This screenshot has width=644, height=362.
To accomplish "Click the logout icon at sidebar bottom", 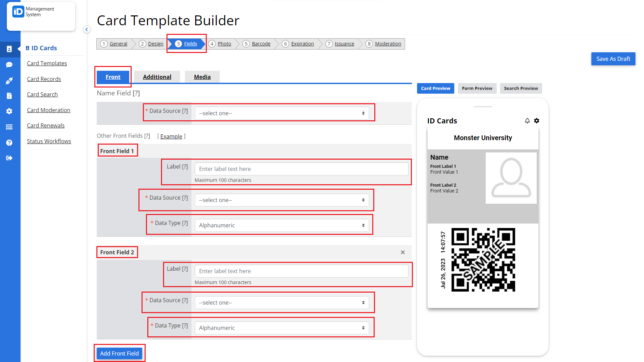I will (9, 158).
